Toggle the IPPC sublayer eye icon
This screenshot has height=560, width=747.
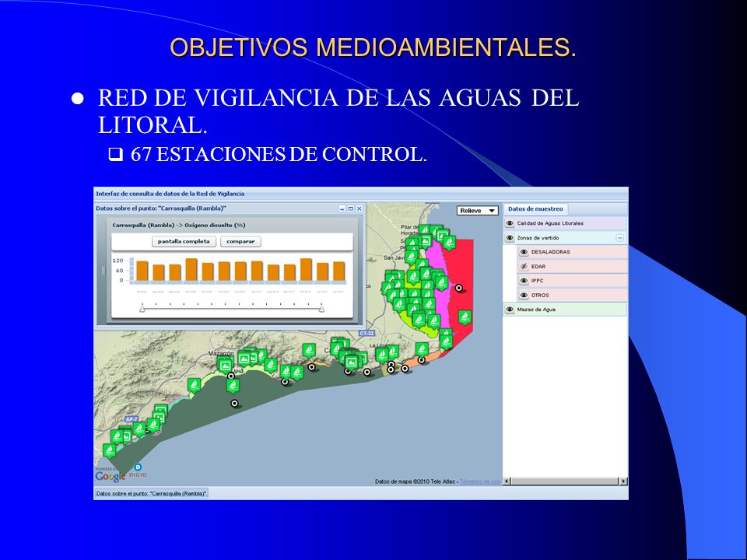coord(524,281)
